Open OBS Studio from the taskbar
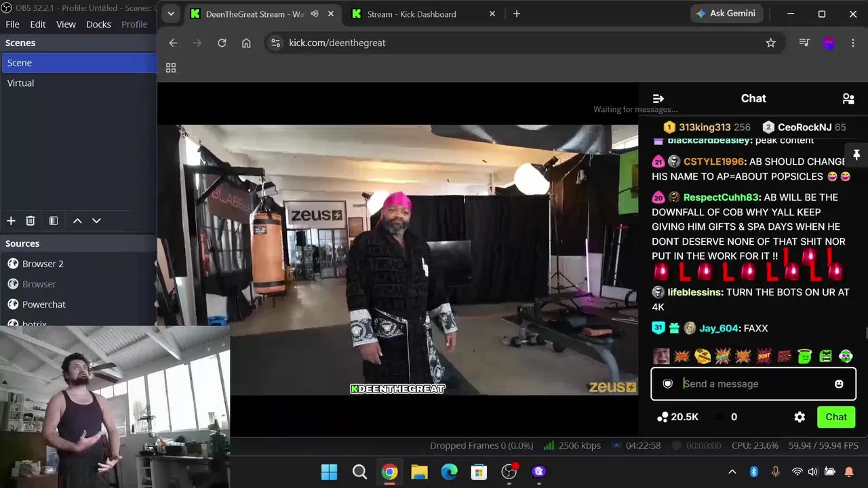Image resolution: width=868 pixels, height=488 pixels. 509,472
